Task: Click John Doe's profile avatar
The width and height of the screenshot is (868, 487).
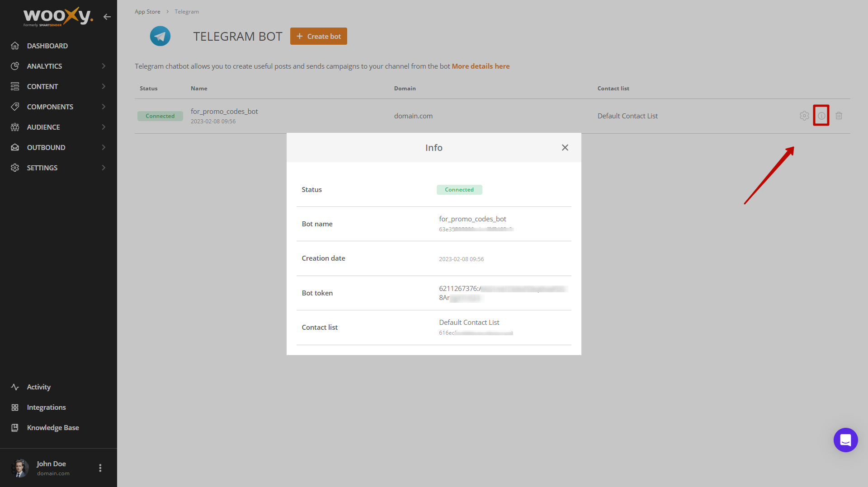Action: pyautogui.click(x=19, y=468)
